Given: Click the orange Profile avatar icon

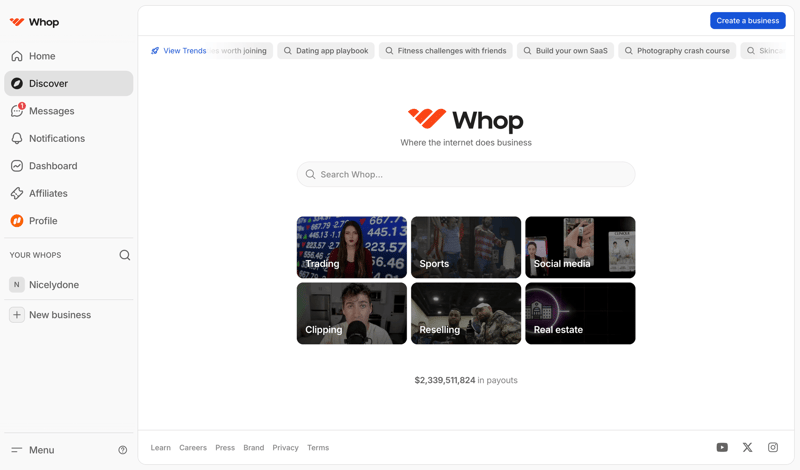Looking at the screenshot, I should tap(17, 221).
